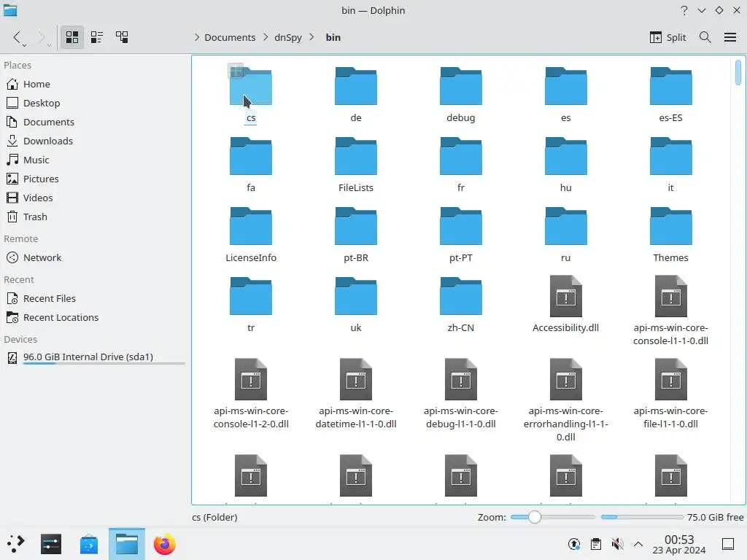Select the hu folder
This screenshot has width=747, height=560.
coord(566,164)
